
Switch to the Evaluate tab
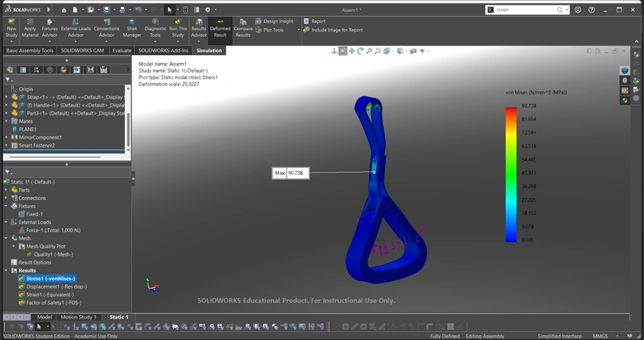(122, 50)
